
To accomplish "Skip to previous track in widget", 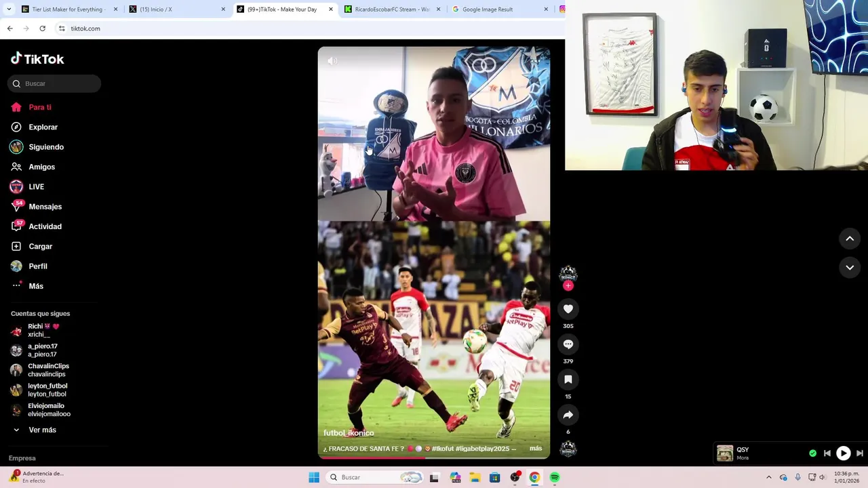I will [827, 453].
